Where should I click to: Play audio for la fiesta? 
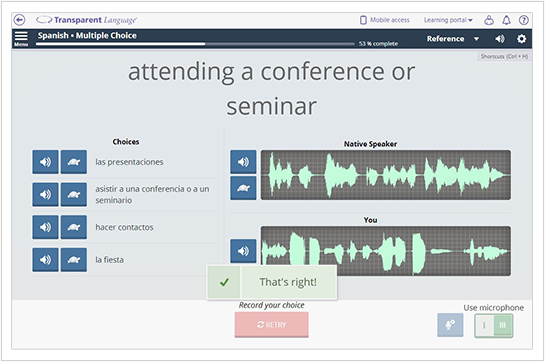45,260
